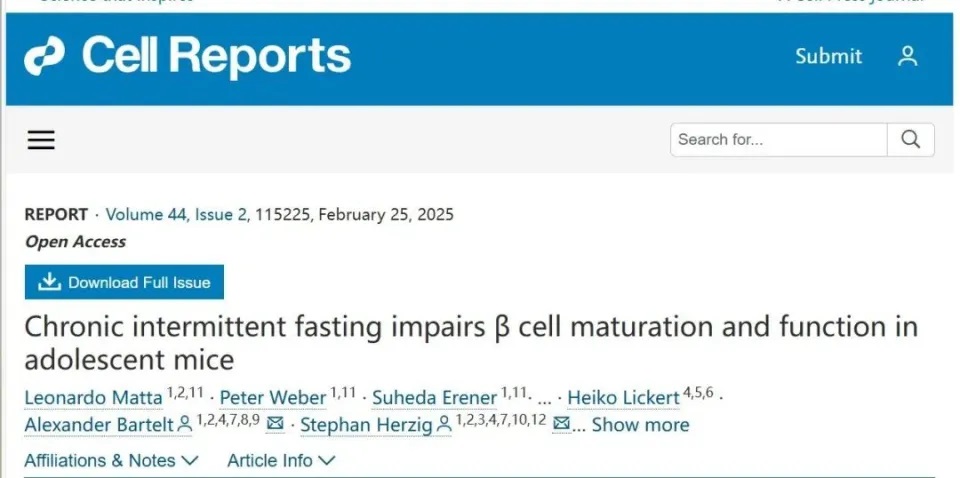Open the user account profile icon
Screen dimensions: 960x478
pos(907,56)
